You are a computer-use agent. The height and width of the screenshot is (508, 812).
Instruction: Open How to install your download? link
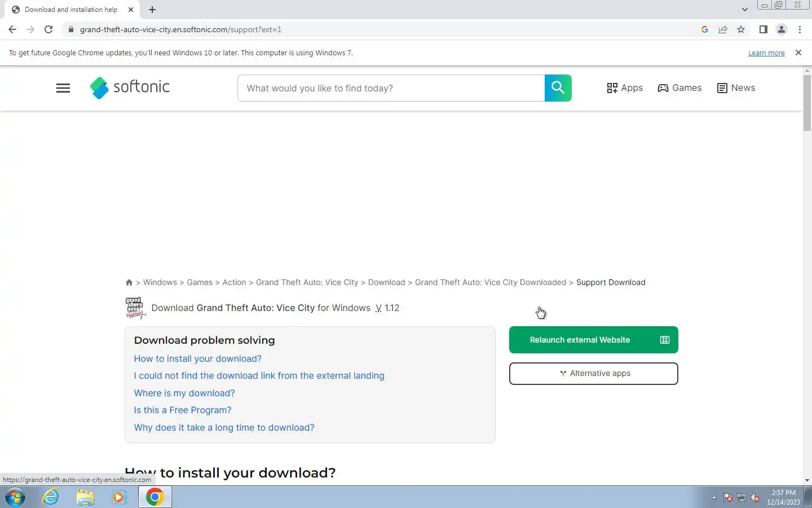[198, 359]
